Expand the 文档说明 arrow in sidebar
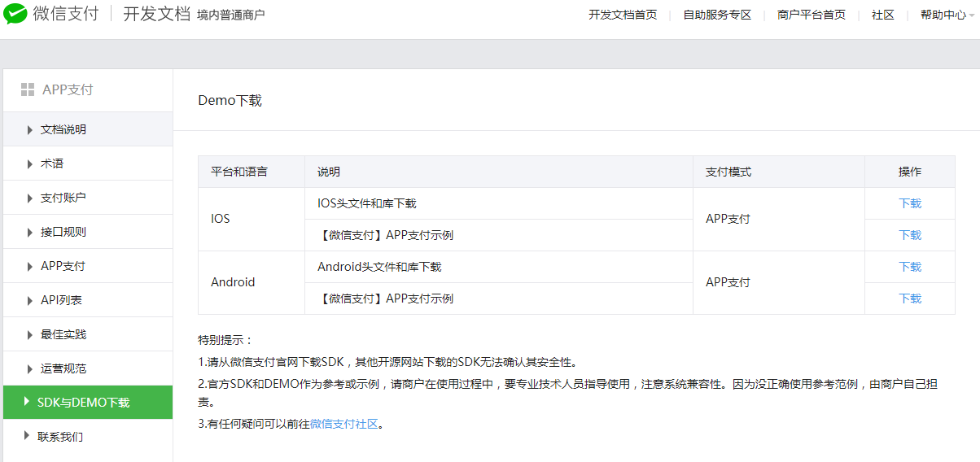 click(x=30, y=129)
